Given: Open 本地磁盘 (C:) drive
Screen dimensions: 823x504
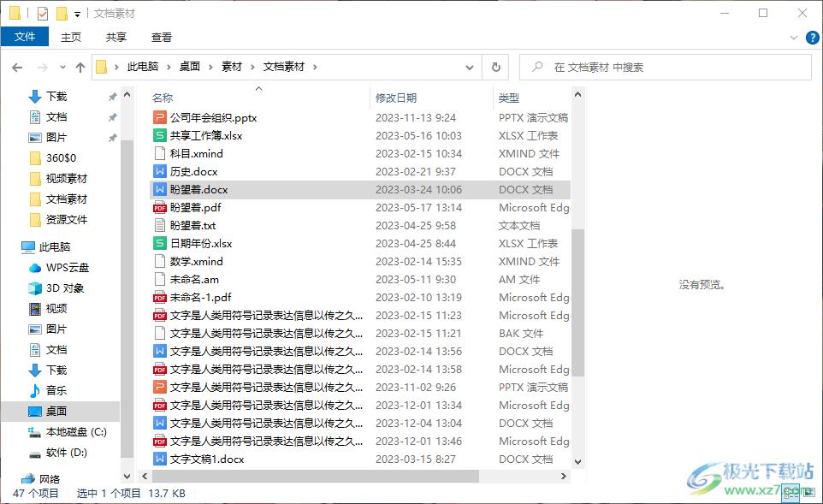Looking at the screenshot, I should click(76, 431).
